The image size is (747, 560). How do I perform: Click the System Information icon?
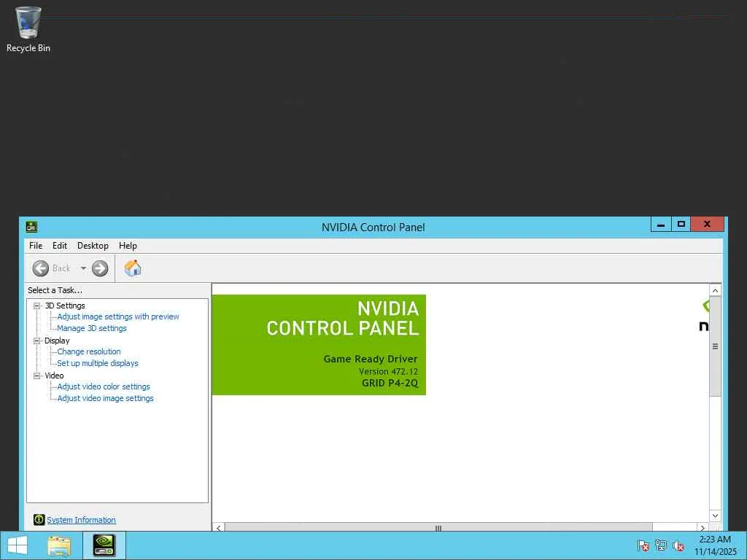39,519
